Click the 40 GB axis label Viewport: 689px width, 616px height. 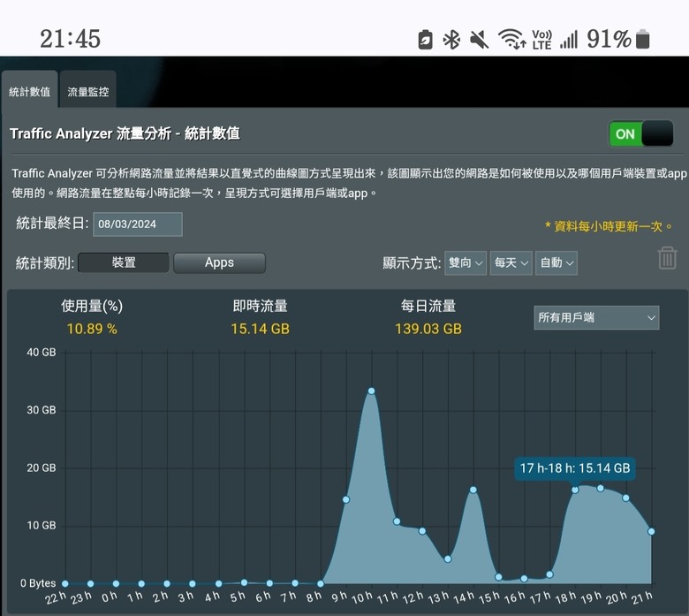[42, 352]
